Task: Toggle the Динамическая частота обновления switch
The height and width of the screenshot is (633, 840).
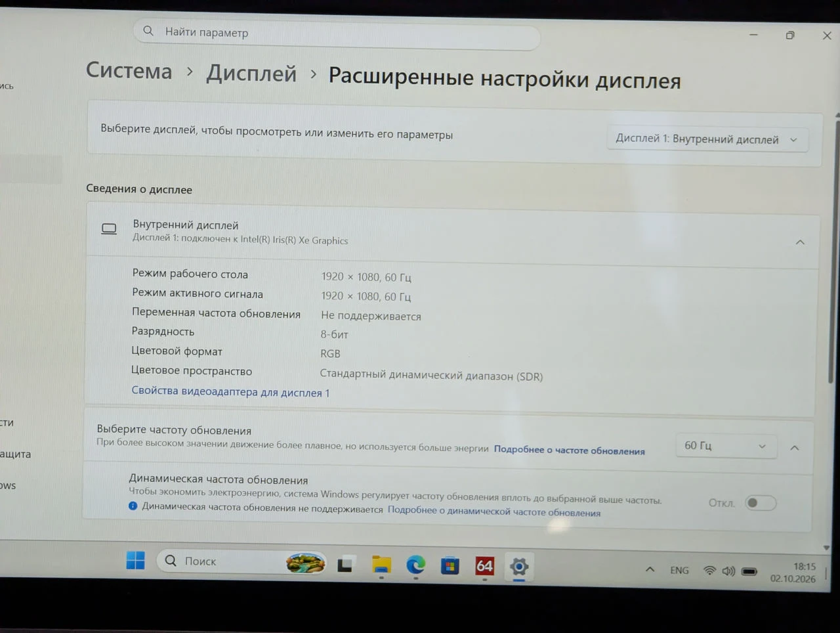Action: (x=761, y=503)
